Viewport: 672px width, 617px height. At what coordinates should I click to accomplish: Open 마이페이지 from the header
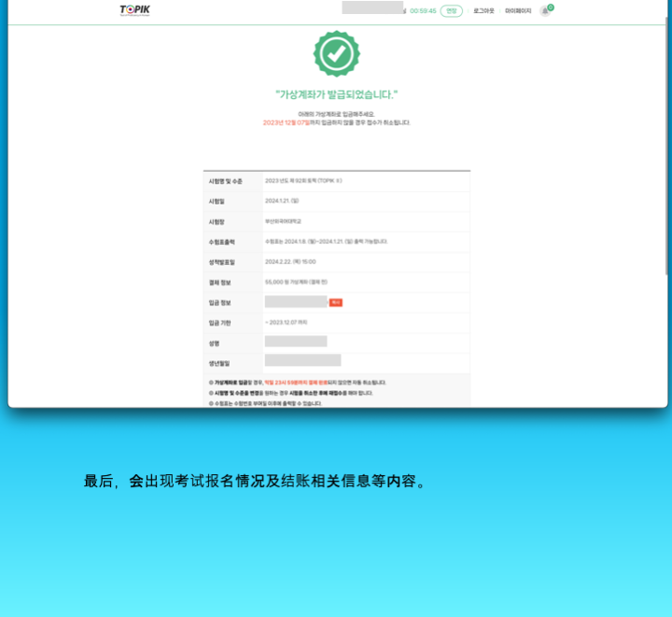(518, 11)
